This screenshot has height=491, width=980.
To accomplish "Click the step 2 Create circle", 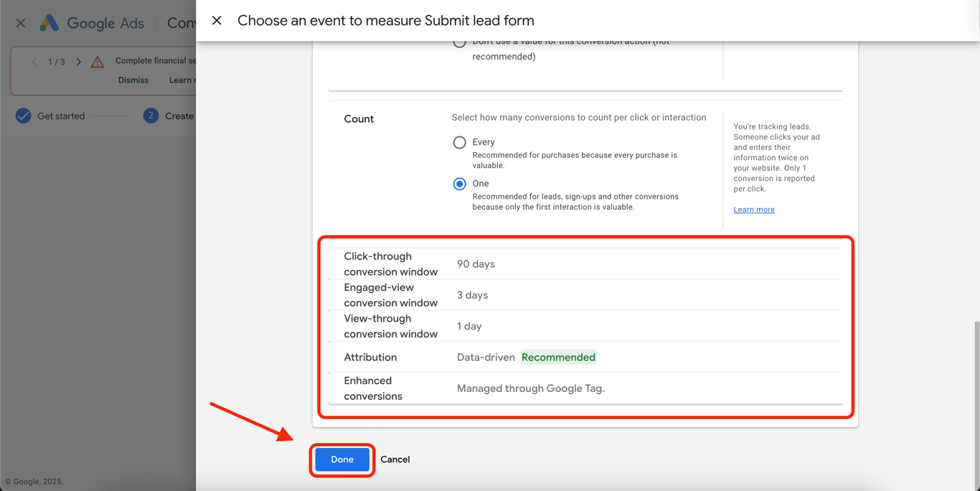I will click(151, 116).
